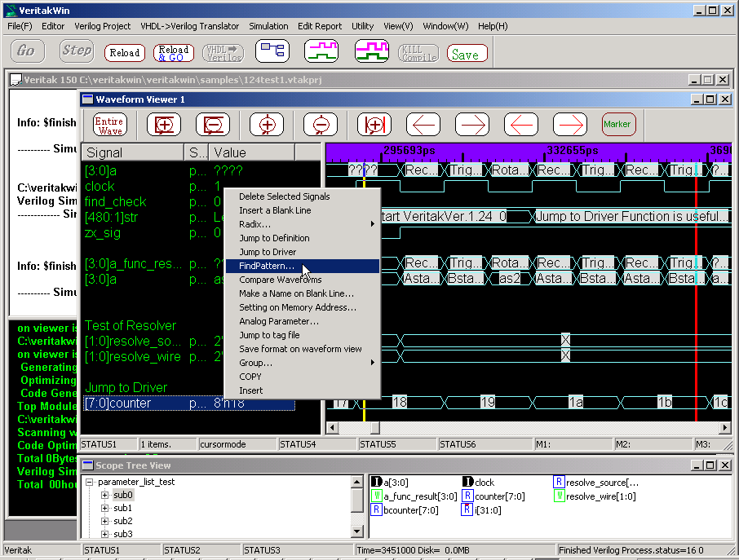Expand the sub0 tree node
The width and height of the screenshot is (739, 560).
click(104, 495)
